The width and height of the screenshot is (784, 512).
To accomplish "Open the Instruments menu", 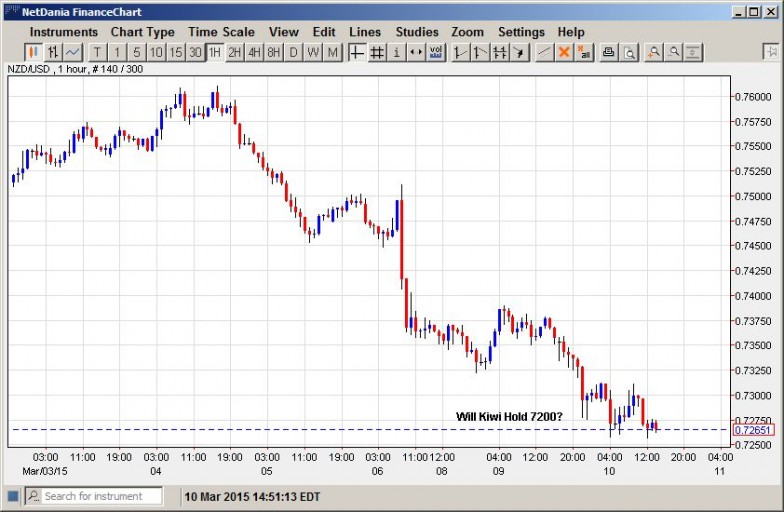I will pyautogui.click(x=64, y=32).
